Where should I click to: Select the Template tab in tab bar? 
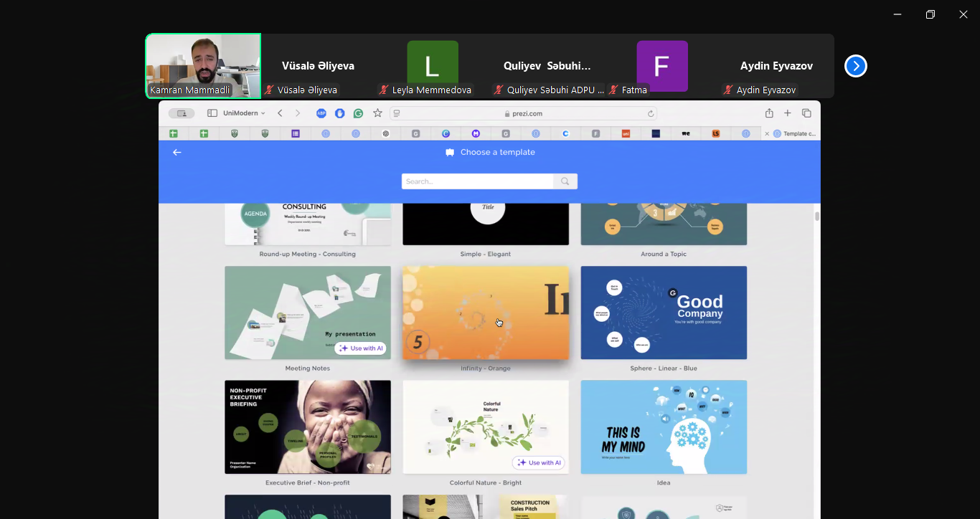pos(791,133)
